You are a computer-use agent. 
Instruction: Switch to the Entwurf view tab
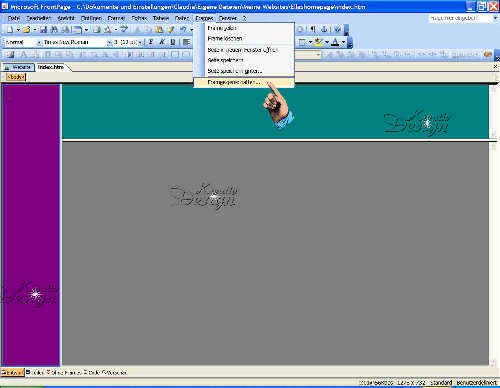click(x=13, y=372)
